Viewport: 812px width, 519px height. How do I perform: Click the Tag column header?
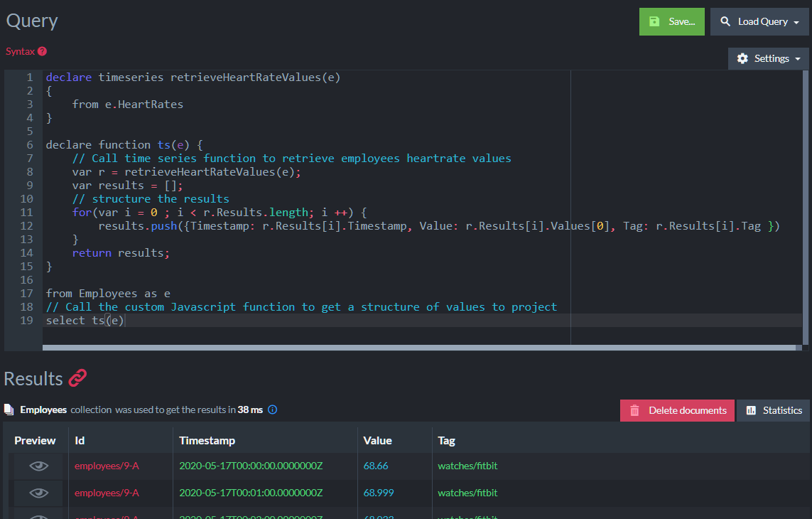pos(446,441)
